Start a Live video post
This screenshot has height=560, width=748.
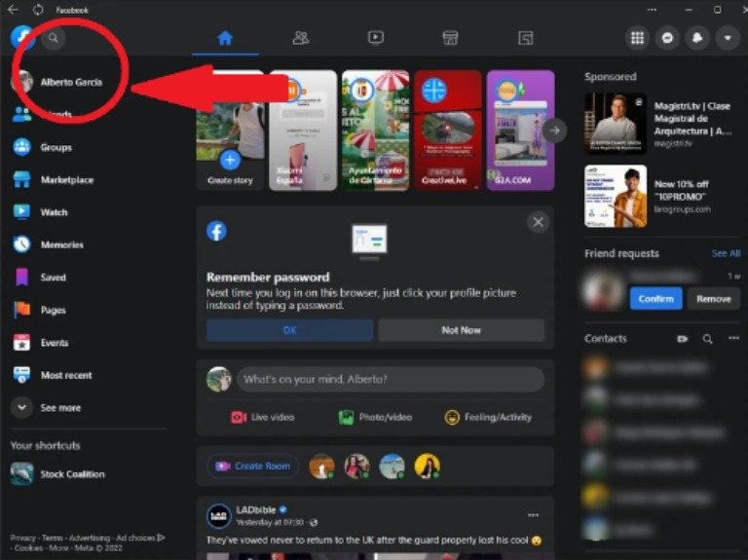[x=263, y=418]
